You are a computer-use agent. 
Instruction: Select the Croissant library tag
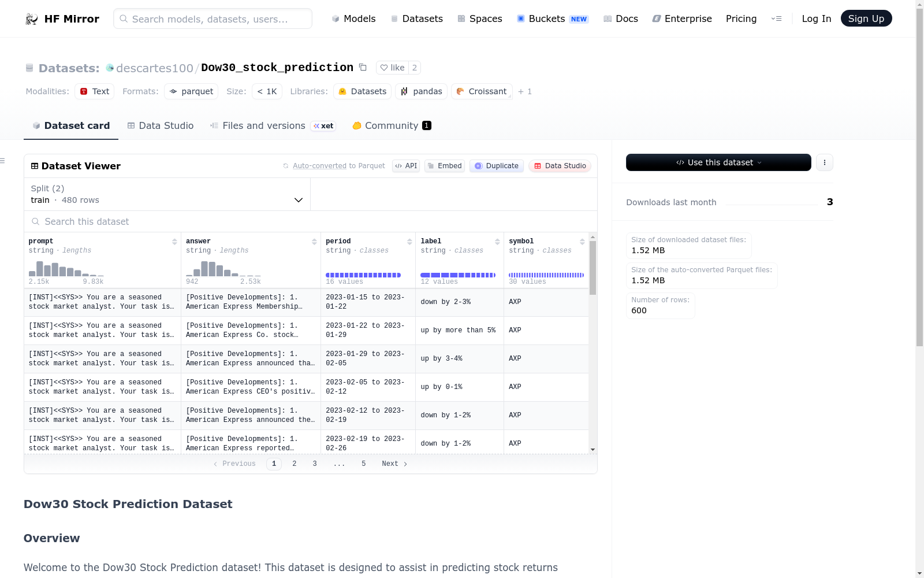click(x=482, y=91)
